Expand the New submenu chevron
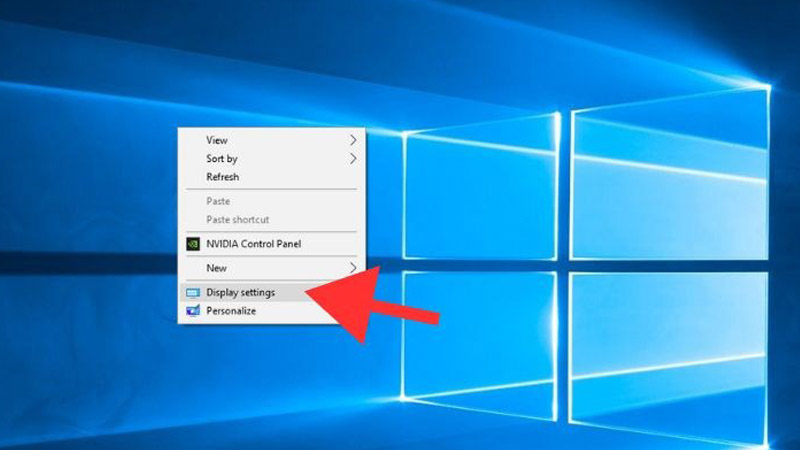Image resolution: width=800 pixels, height=450 pixels. [x=353, y=268]
